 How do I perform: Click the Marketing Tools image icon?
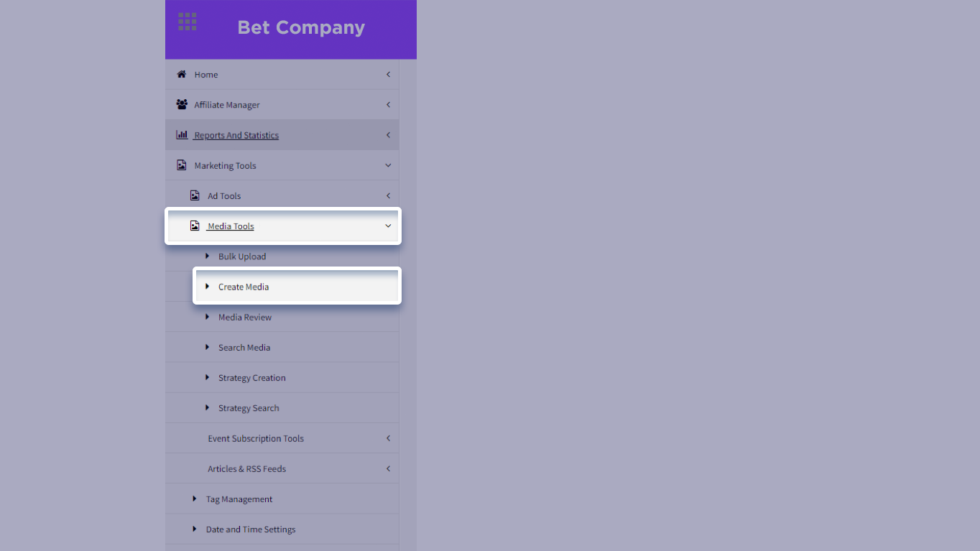pos(182,165)
